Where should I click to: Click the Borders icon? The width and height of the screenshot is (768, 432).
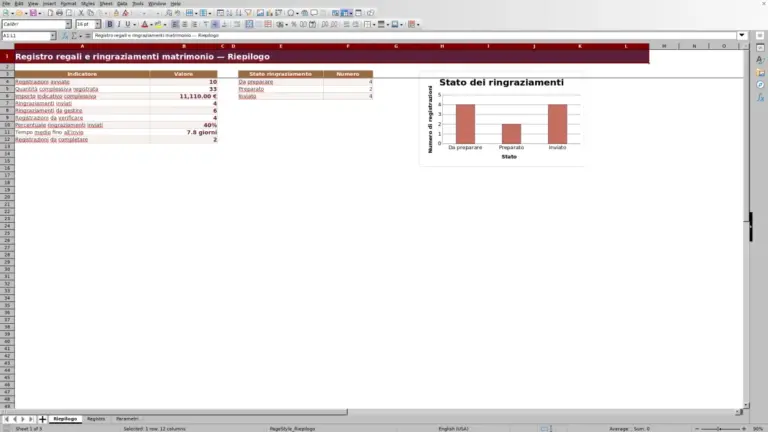pyautogui.click(x=367, y=24)
